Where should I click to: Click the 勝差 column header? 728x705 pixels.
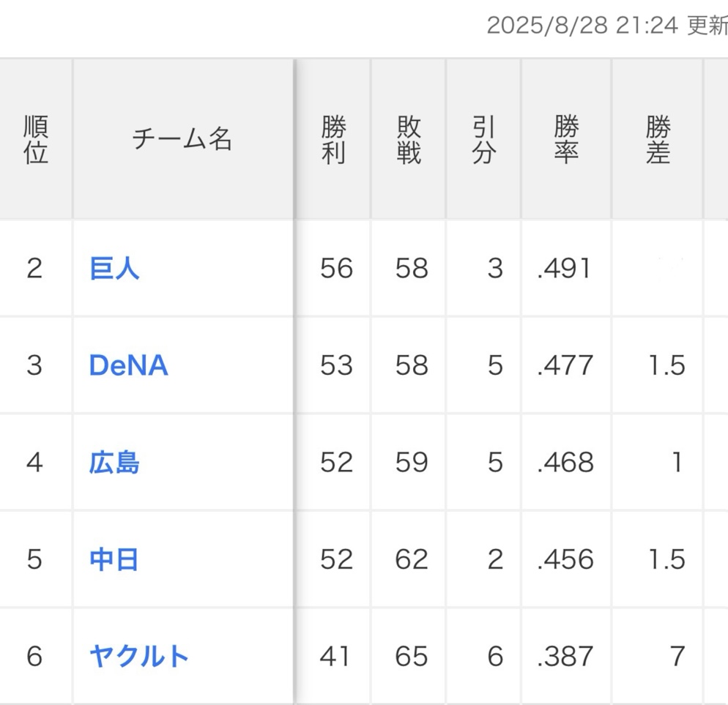pos(657,139)
